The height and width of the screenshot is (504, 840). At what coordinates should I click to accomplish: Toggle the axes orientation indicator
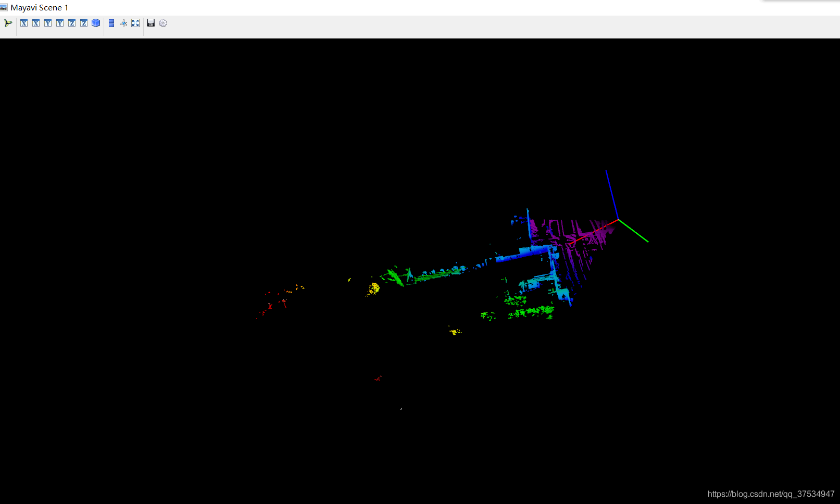click(123, 23)
